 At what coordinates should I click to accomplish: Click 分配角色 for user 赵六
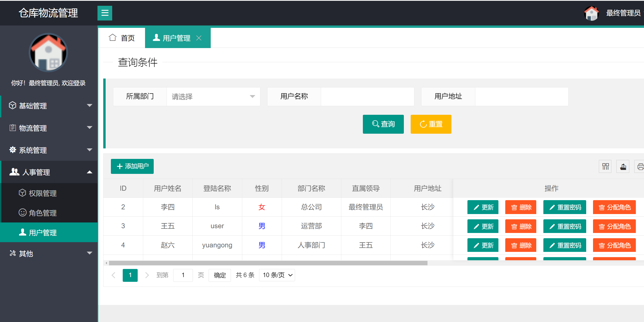click(x=614, y=245)
